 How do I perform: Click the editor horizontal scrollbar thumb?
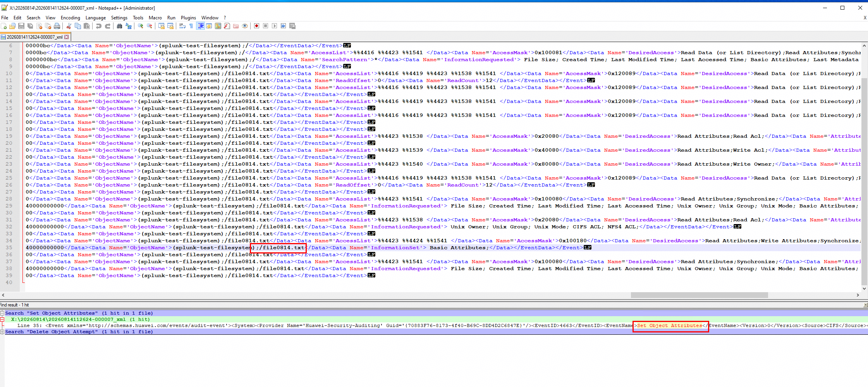tap(699, 295)
